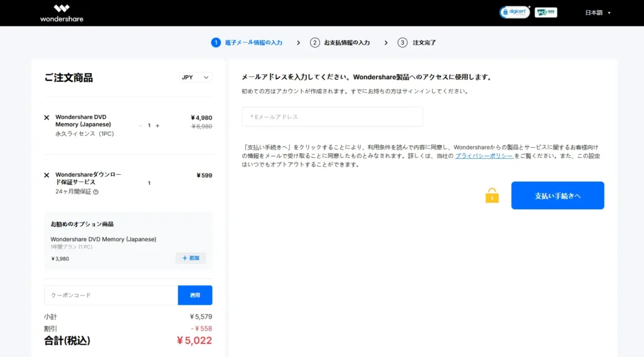Click the ご注文商品 heading
The width and height of the screenshot is (644, 357).
tap(69, 77)
